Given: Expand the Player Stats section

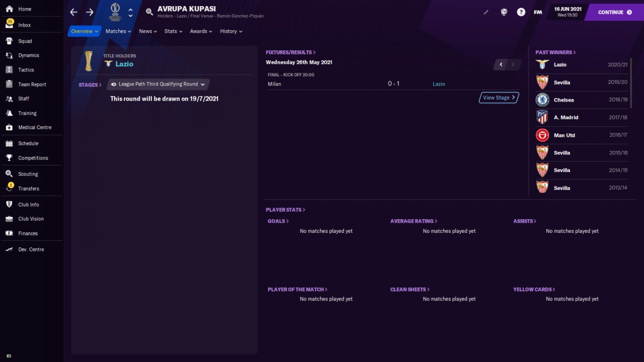Looking at the screenshot, I should [x=285, y=210].
